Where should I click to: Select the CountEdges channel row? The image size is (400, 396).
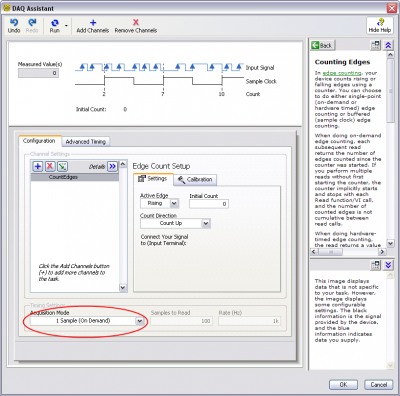point(75,177)
